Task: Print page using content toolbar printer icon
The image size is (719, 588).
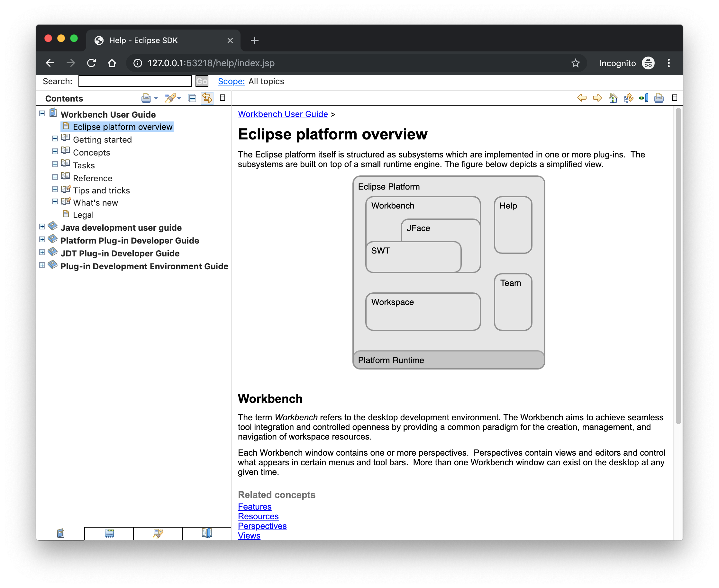Action: click(659, 98)
